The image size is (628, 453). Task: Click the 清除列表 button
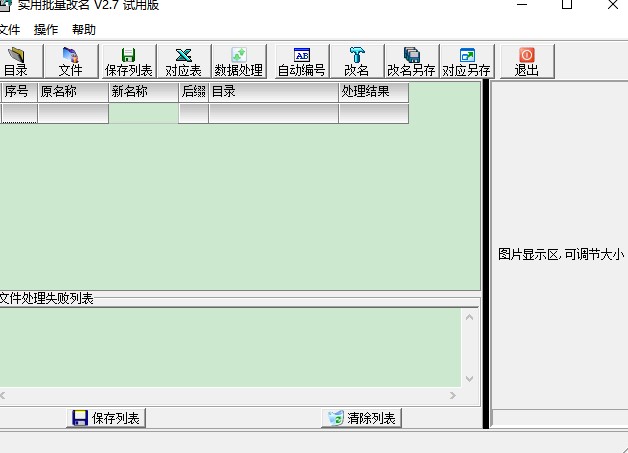(x=361, y=418)
